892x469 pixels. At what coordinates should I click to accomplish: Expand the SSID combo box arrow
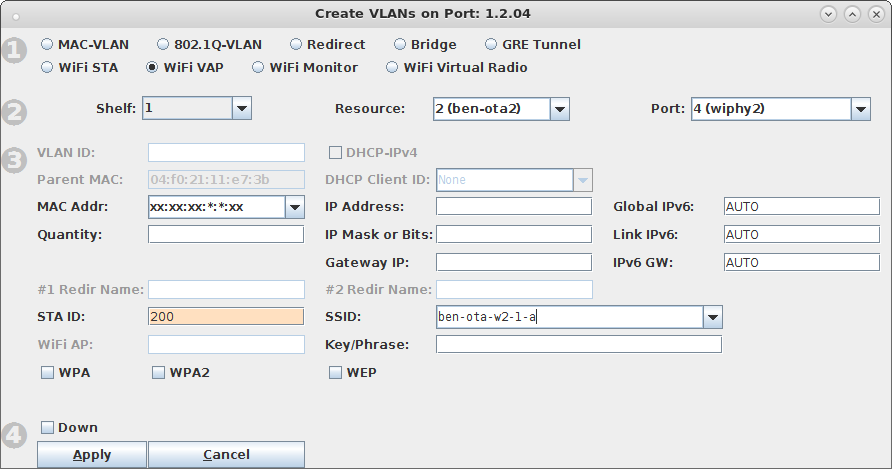point(712,317)
